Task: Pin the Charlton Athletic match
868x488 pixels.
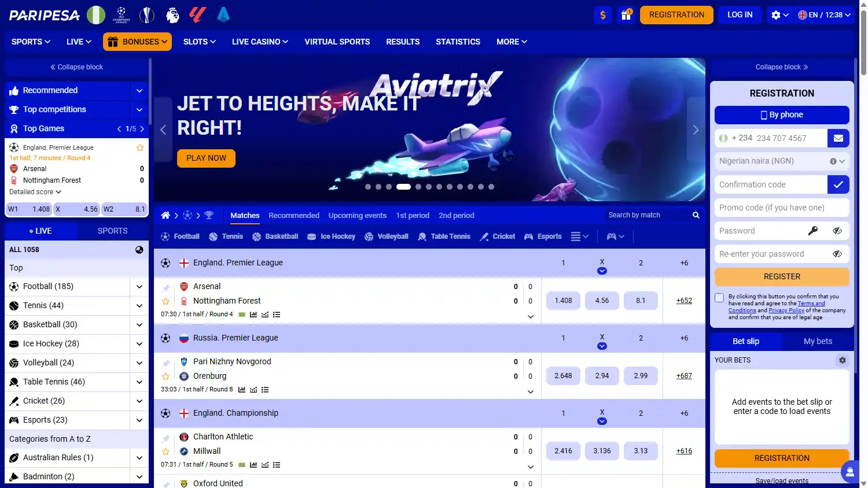Action: tap(165, 438)
